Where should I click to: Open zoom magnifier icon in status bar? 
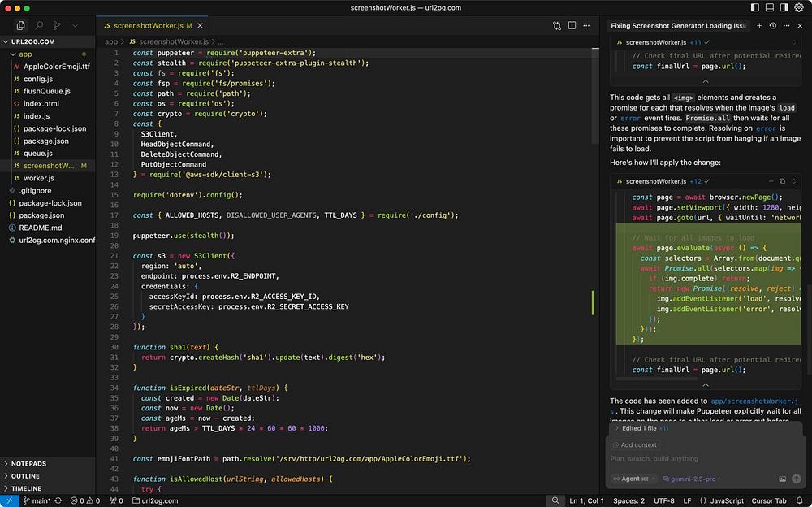(x=555, y=500)
